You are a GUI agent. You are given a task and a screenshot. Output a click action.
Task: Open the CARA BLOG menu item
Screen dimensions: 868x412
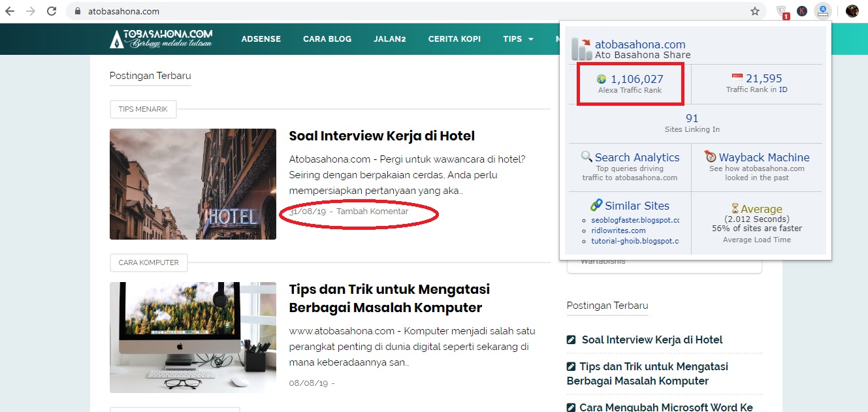coord(327,39)
